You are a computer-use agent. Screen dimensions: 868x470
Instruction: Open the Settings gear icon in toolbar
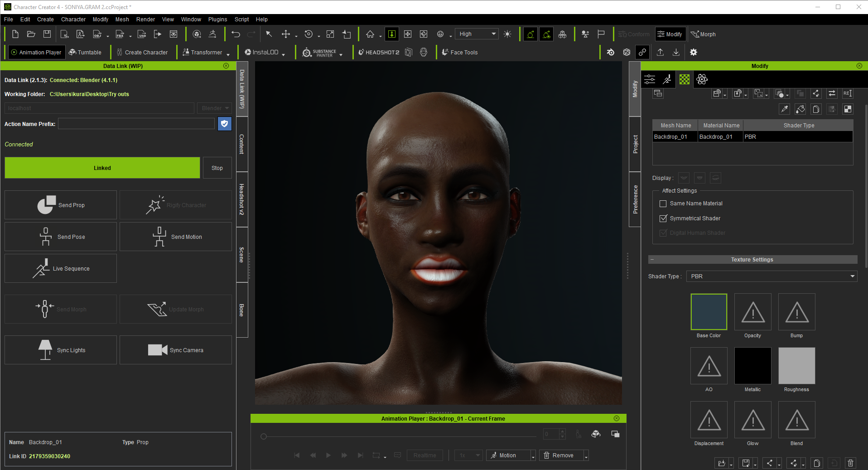coord(694,52)
